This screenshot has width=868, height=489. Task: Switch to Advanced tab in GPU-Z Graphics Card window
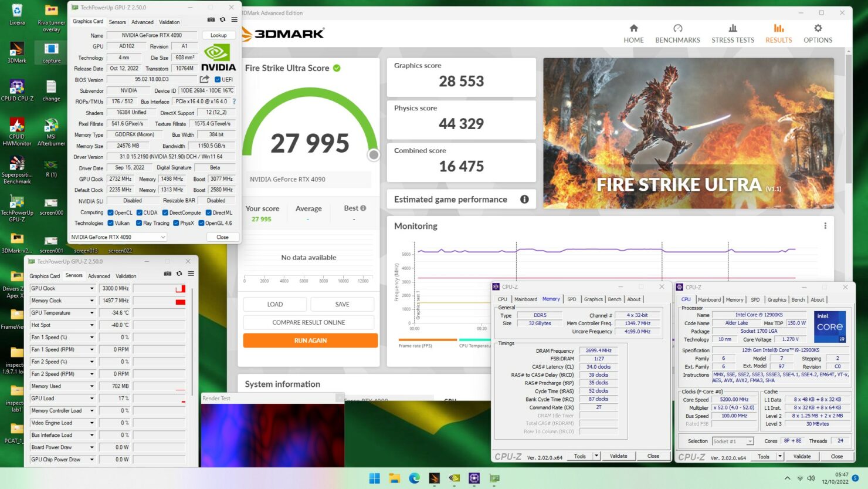143,22
